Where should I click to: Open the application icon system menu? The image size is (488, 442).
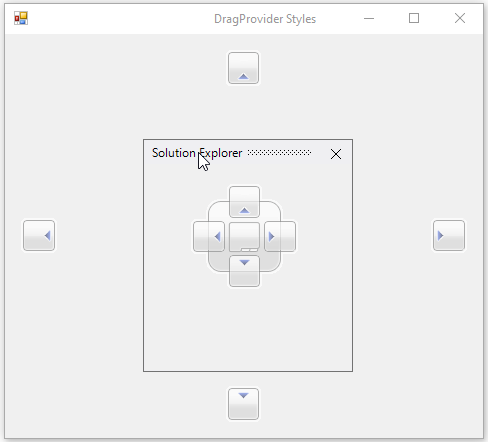21,18
